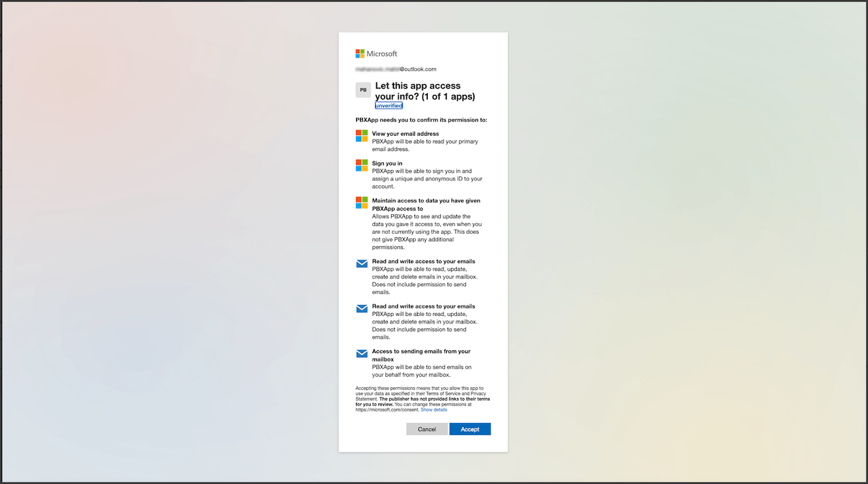Click the 'Let this app access your info?' heading
This screenshot has width=868, height=484.
[x=425, y=91]
